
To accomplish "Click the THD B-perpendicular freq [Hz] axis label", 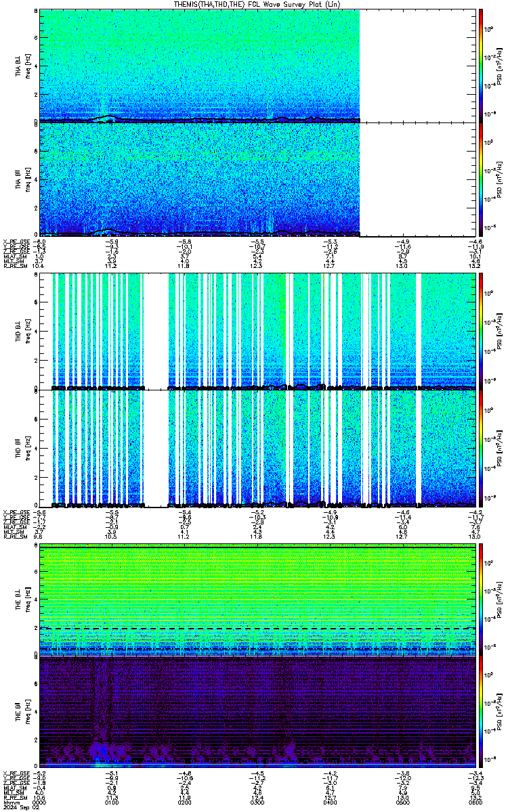I will coord(27,330).
